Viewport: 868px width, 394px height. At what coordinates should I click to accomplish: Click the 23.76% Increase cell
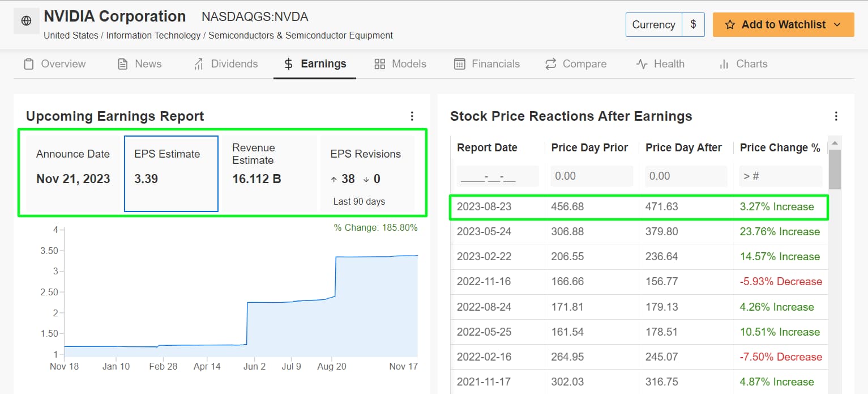[x=780, y=232]
